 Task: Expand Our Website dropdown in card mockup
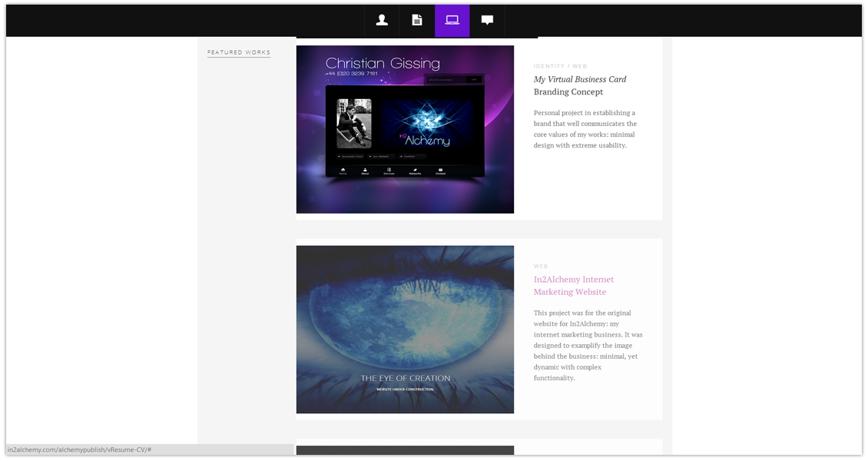pos(381,157)
